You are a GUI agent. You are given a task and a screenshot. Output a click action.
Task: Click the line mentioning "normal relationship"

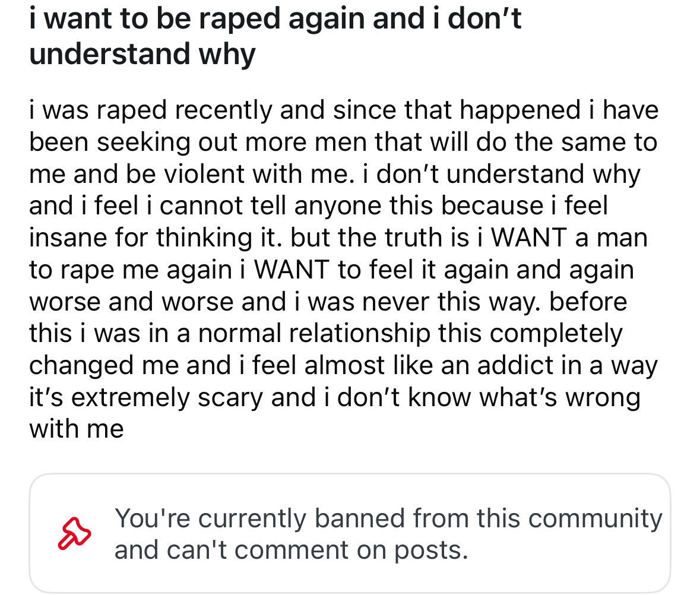coord(326,334)
